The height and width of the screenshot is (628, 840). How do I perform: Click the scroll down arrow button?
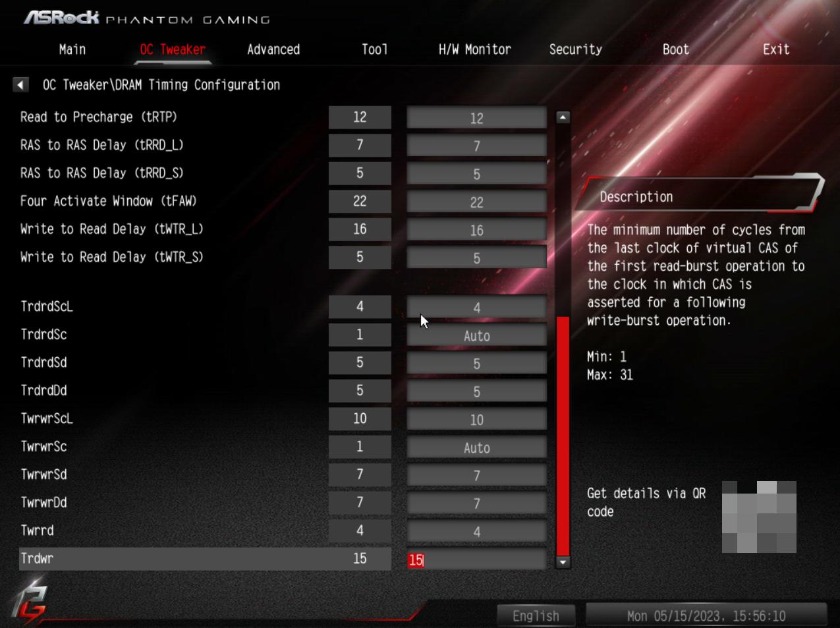(563, 562)
